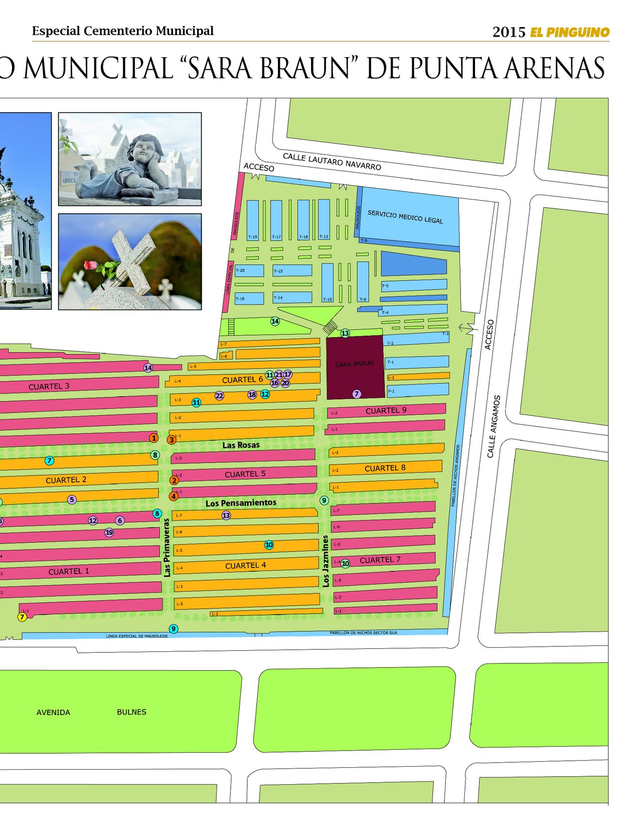Screen dimensions: 642x840
Task: Click purple marker 21 in Cuartel 6
Action: [279, 374]
